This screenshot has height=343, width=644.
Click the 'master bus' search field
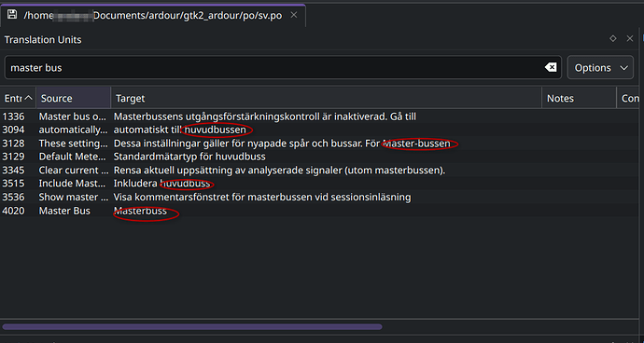(283, 67)
